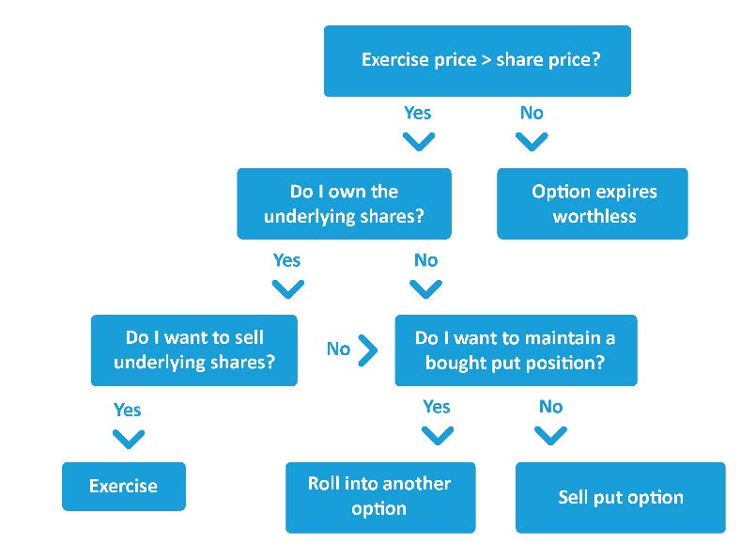Click 'Do I want to maintain a bought put position?' box
This screenshot has width=756, height=559.
click(x=516, y=349)
